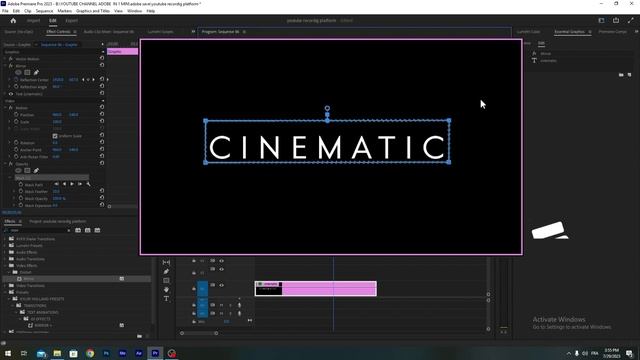Click the Quick Export icon
640x360 pixels.
click(616, 20)
